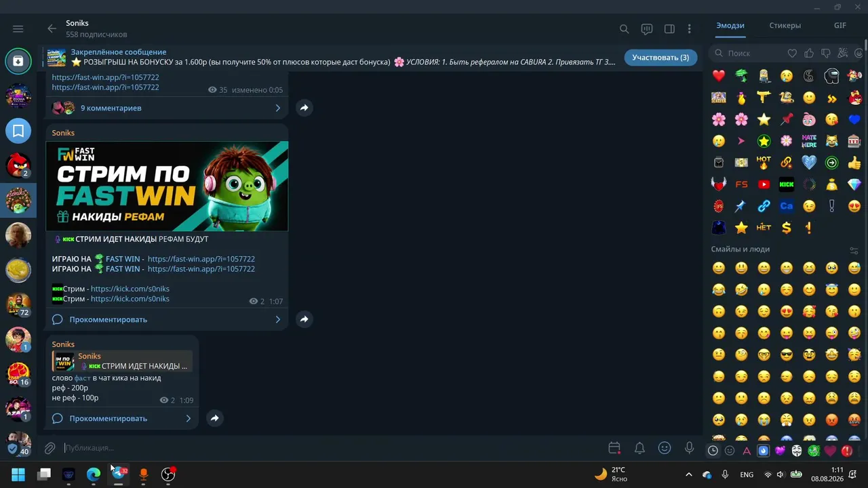Screen dimensions: 868x488
Task: Toggle silent broadcast bell icon
Action: tap(639, 448)
